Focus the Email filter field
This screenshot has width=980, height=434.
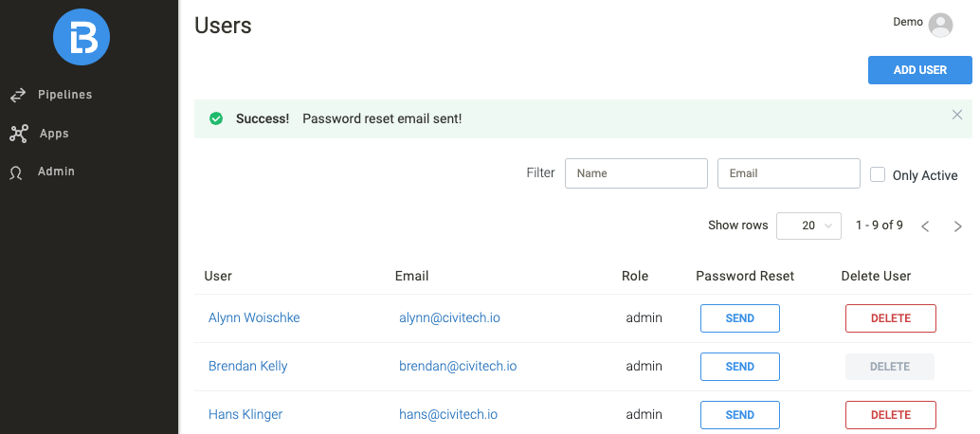789,173
